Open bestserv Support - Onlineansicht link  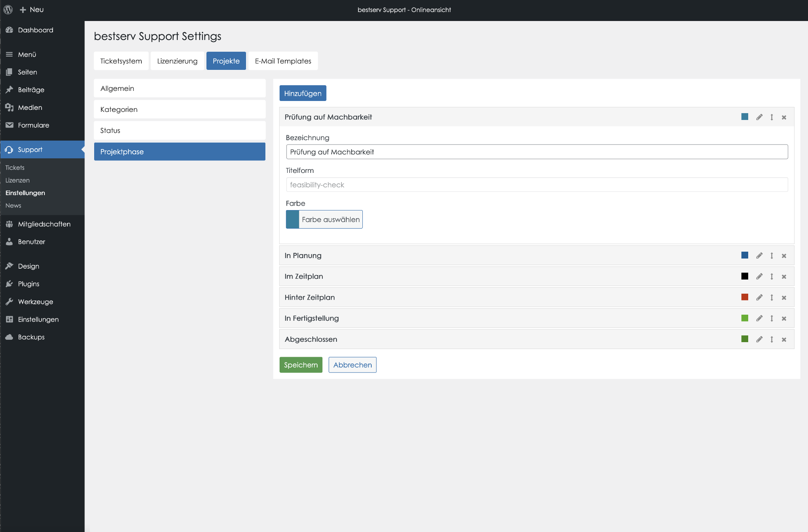(x=404, y=10)
